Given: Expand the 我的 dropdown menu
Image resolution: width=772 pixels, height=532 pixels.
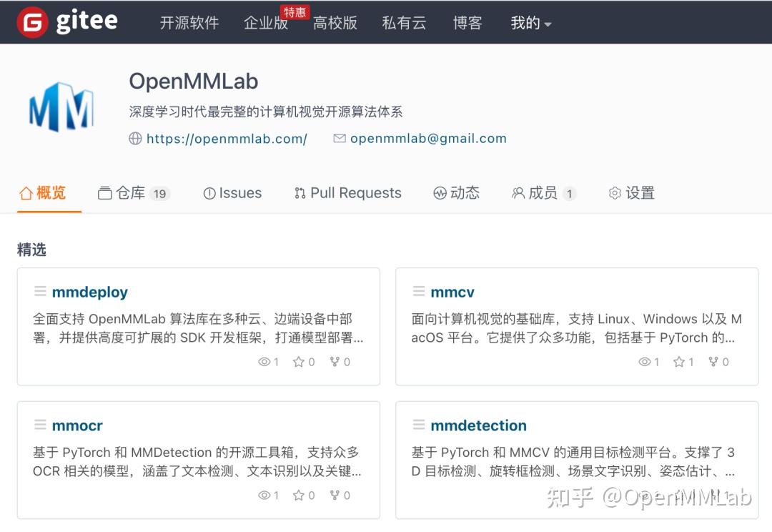Looking at the screenshot, I should (x=530, y=23).
